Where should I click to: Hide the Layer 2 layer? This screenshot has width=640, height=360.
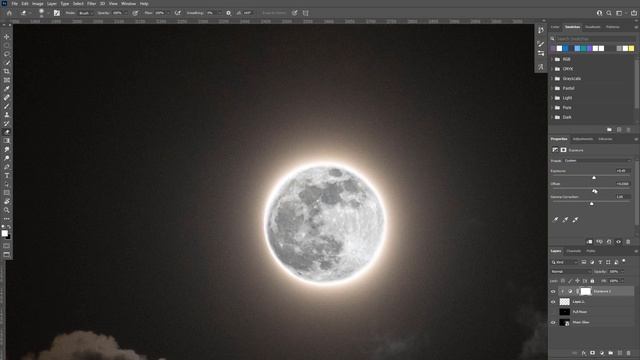click(x=553, y=302)
